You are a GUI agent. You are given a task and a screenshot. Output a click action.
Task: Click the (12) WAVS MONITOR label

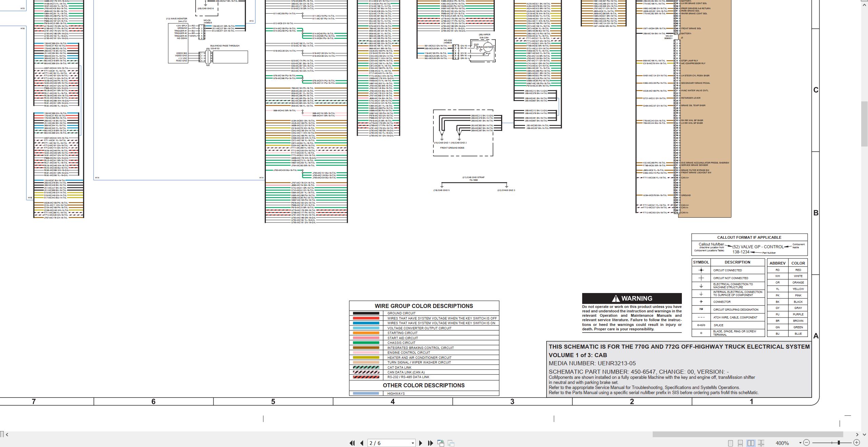pos(177,19)
